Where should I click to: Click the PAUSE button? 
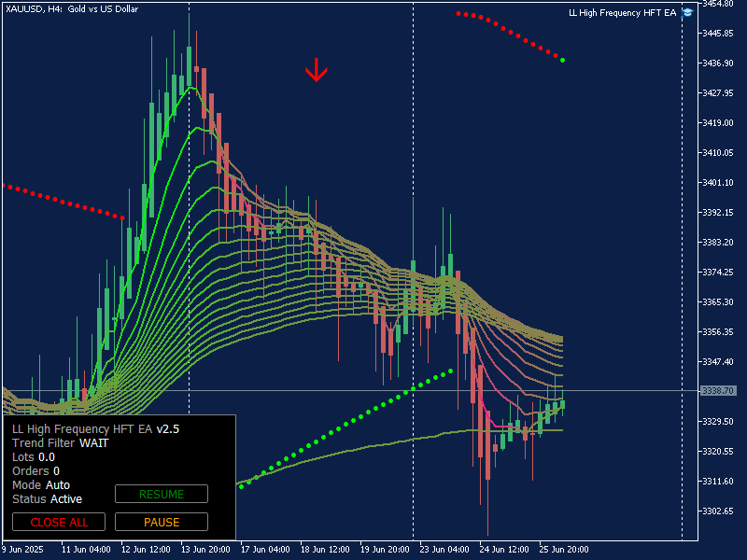[162, 522]
